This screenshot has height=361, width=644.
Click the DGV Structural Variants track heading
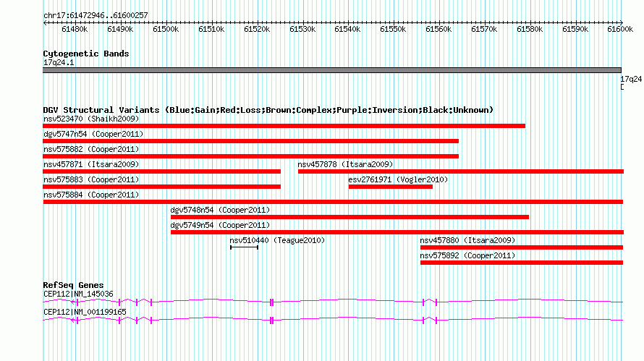(268, 110)
